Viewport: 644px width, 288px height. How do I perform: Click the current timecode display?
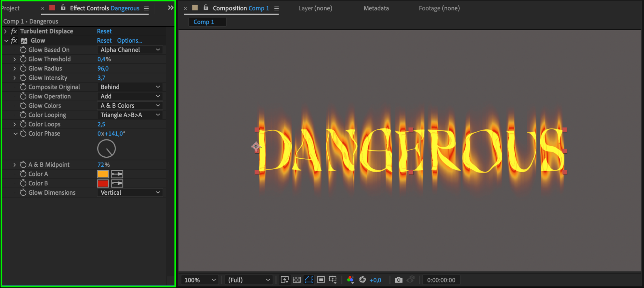point(441,280)
